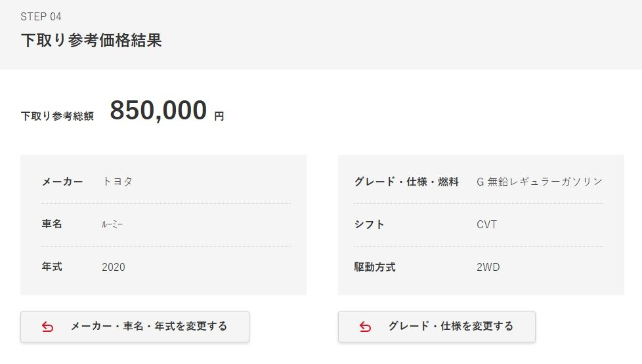The width and height of the screenshot is (642, 364).
Task: Click the 850,000 trade-in price value
Action: [158, 111]
